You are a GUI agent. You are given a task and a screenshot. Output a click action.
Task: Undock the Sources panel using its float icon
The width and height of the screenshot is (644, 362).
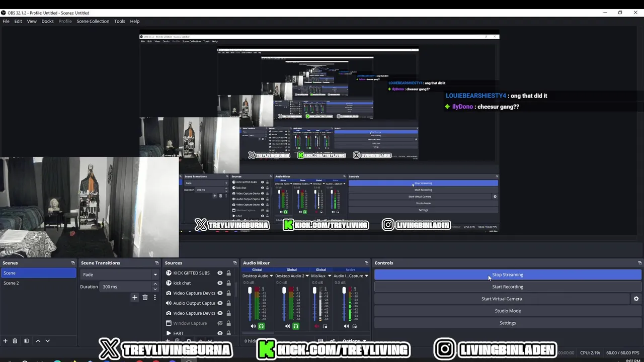point(234,263)
